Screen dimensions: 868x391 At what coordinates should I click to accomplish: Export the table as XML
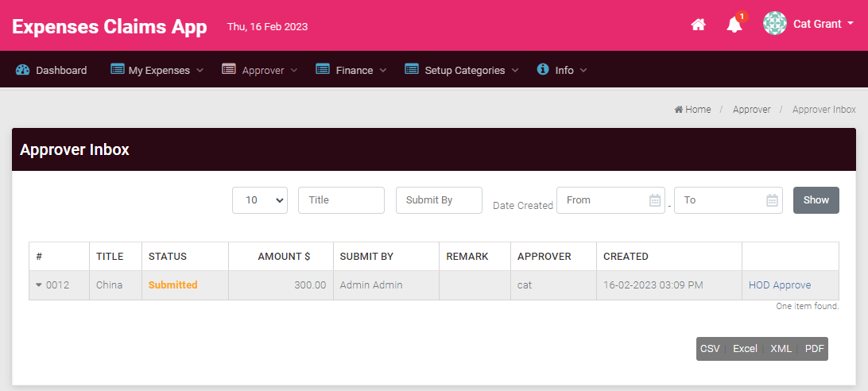781,349
